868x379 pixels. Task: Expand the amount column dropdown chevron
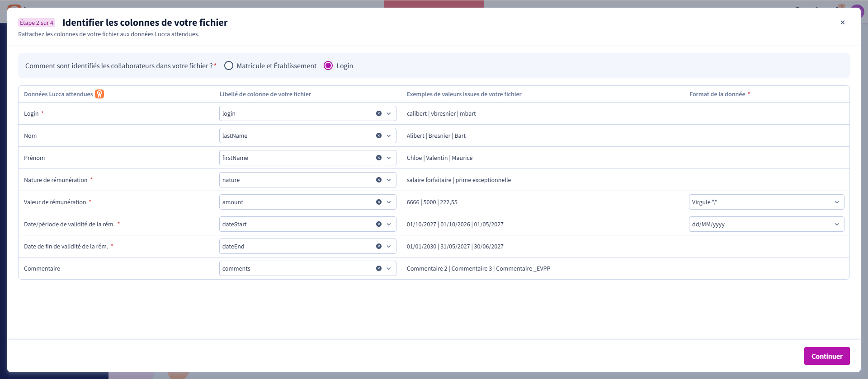click(x=389, y=202)
